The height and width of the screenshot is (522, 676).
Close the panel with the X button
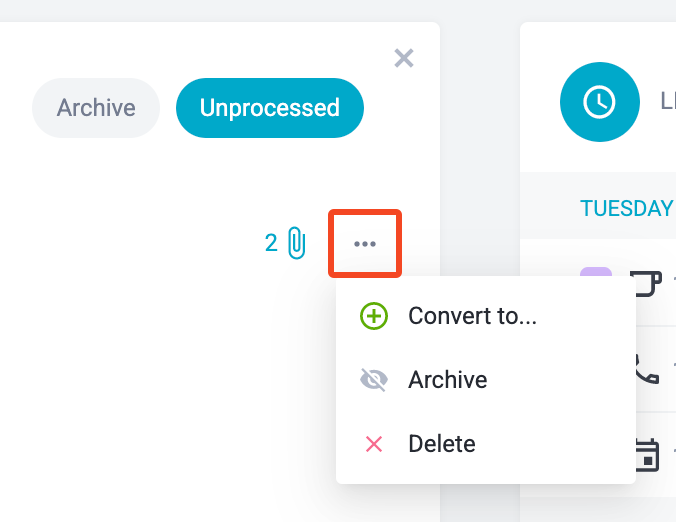pos(404,58)
